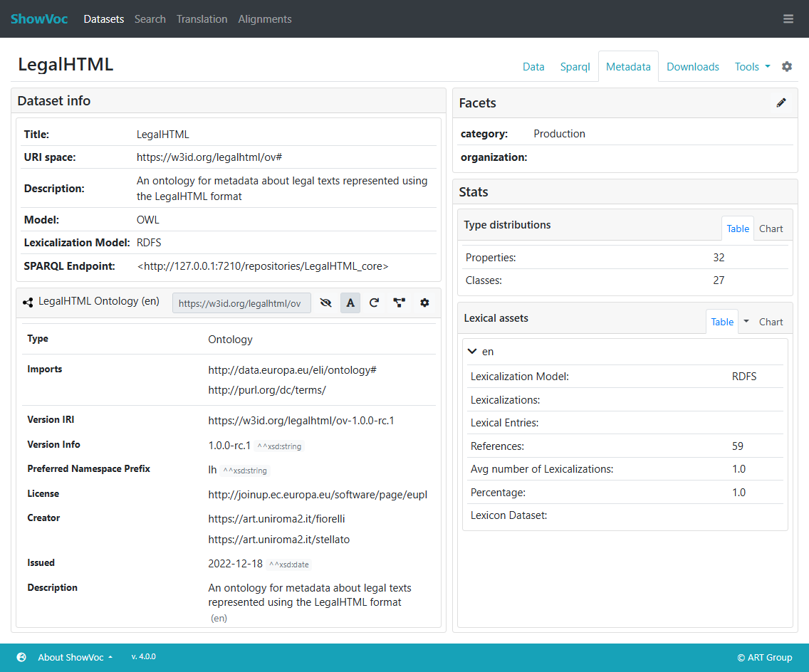
Task: Click the 'Production' category value
Action: [x=559, y=134]
